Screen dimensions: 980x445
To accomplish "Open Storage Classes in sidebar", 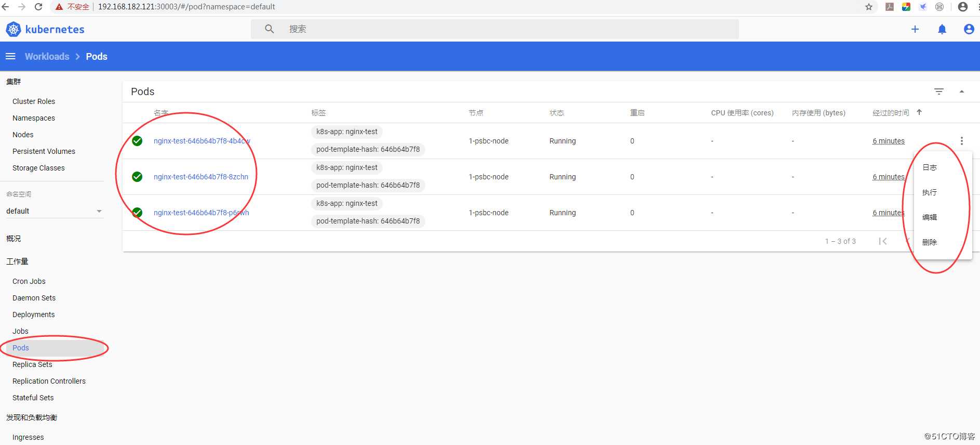I will pos(38,168).
